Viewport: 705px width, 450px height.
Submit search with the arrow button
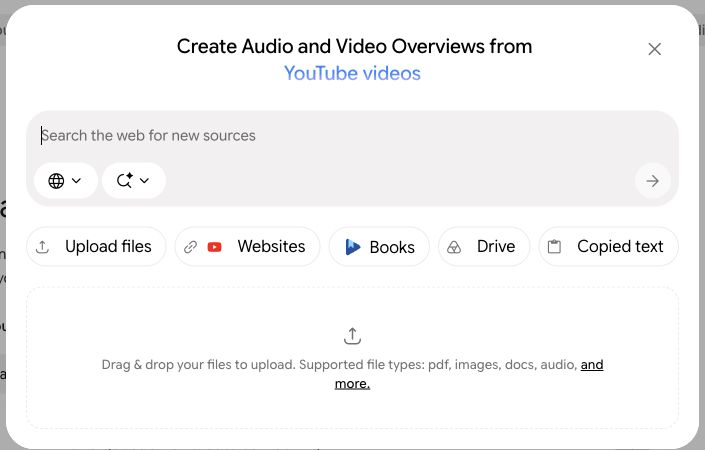(652, 181)
